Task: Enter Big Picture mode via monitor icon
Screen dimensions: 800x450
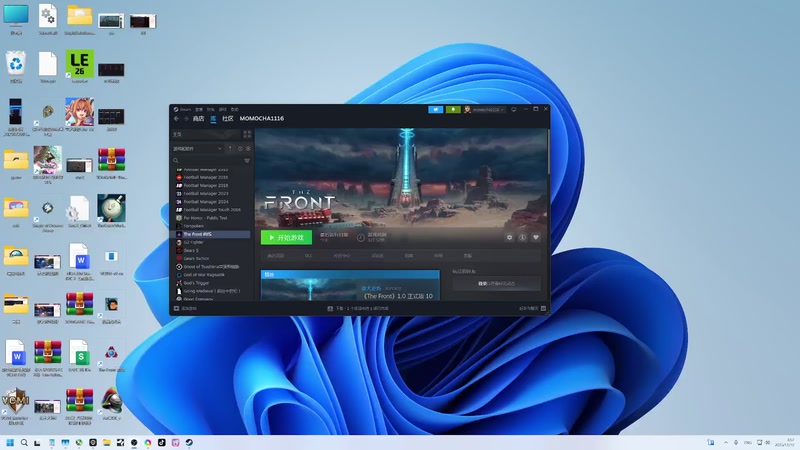Action: click(x=514, y=109)
